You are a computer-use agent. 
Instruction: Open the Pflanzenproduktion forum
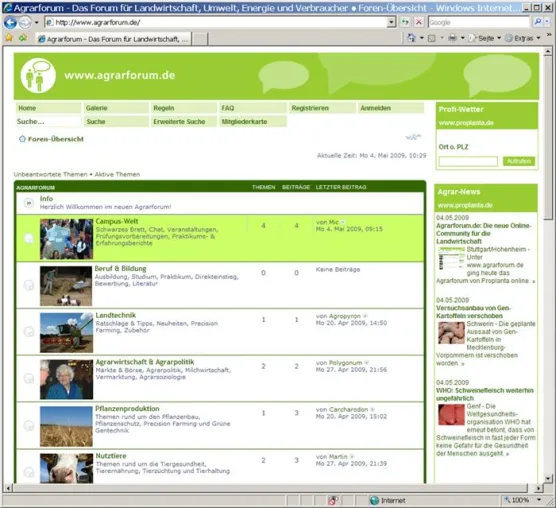[x=127, y=409]
